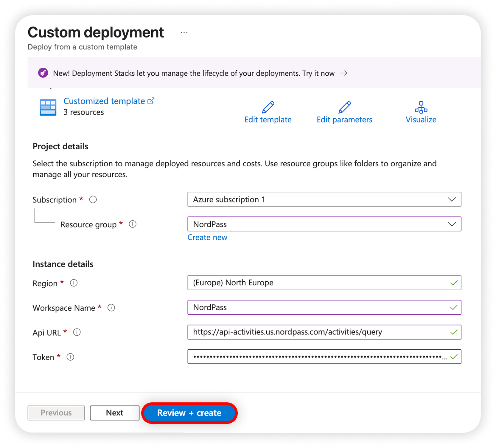496x448 pixels.
Task: Show info for Token field
Action: point(70,357)
